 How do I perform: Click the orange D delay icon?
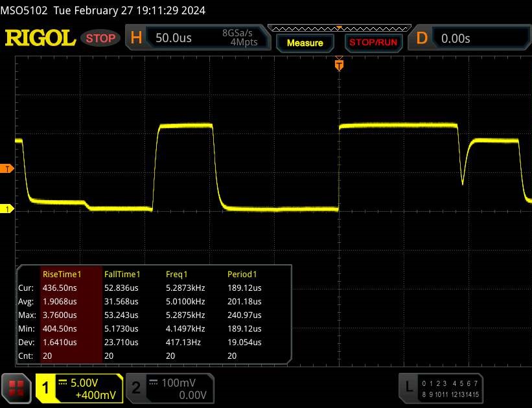(x=422, y=38)
